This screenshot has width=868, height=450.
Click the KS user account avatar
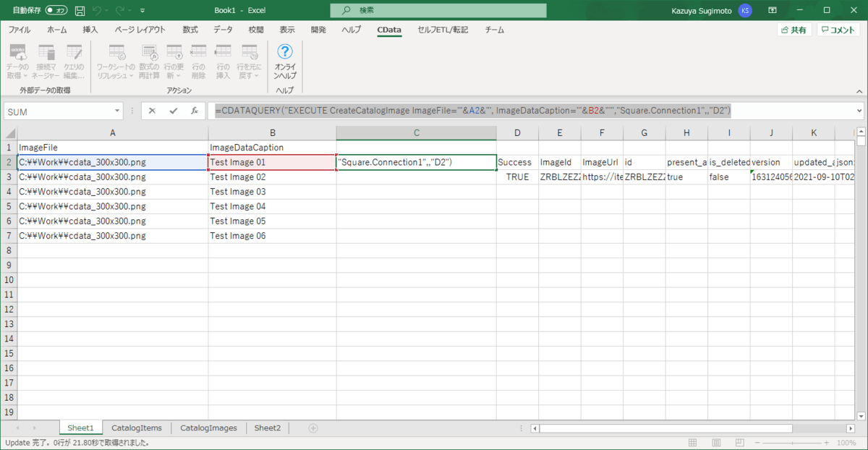[745, 11]
